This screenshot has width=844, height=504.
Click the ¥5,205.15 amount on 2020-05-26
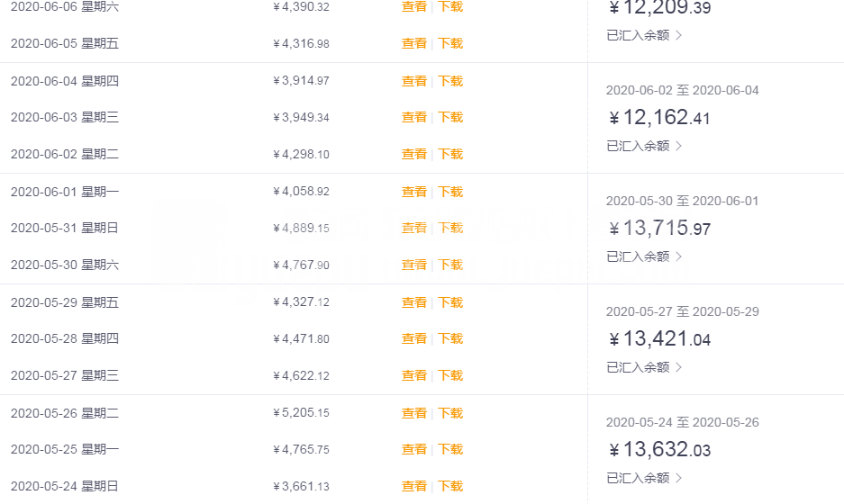[301, 413]
